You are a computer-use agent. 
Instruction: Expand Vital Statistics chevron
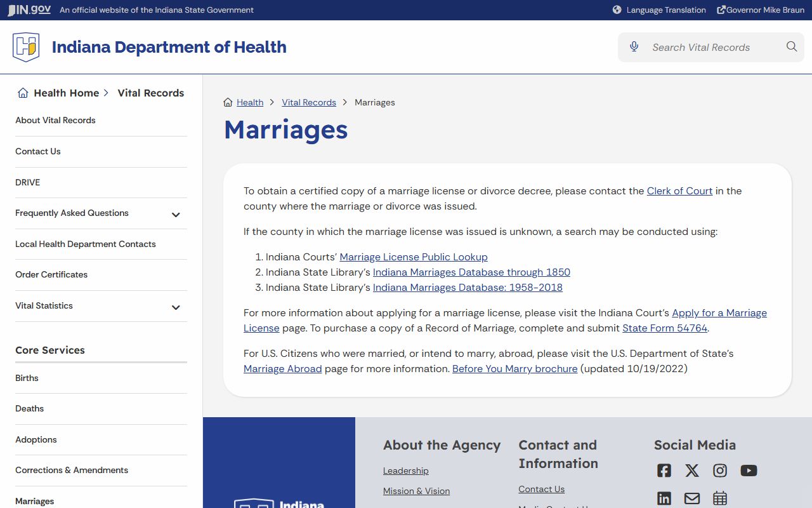pyautogui.click(x=176, y=307)
